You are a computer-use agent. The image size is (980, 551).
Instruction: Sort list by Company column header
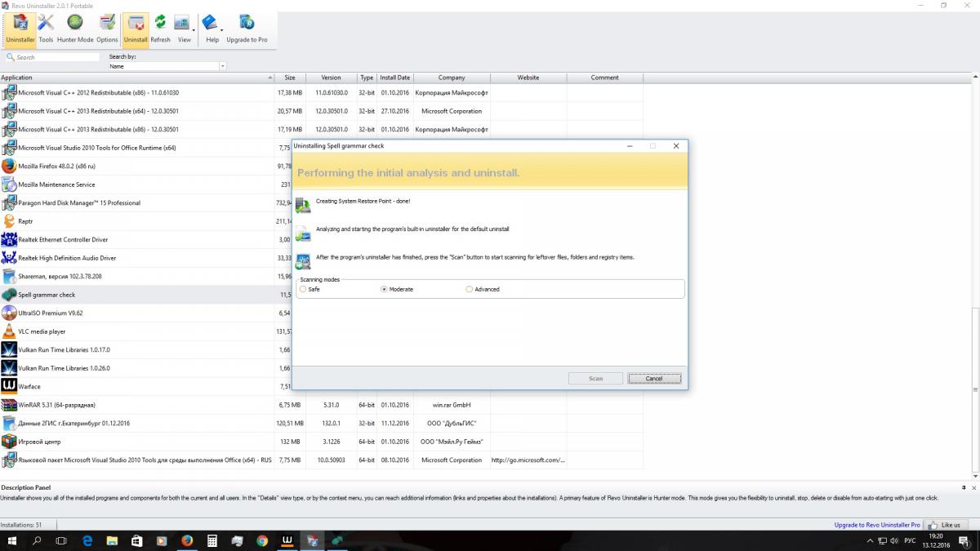[451, 78]
